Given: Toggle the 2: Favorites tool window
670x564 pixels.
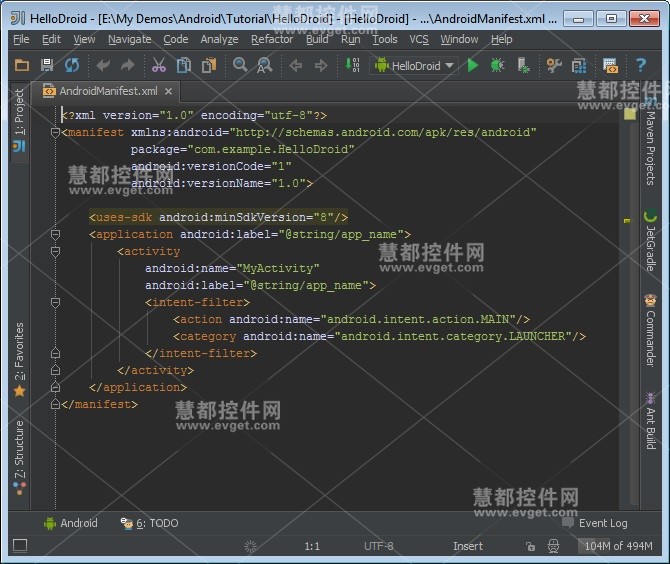Looking at the screenshot, I should point(19,359).
